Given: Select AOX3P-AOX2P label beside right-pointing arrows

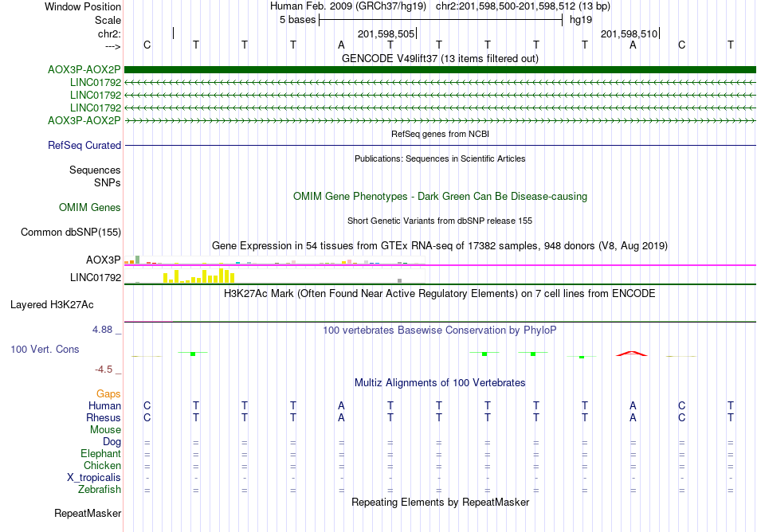Looking at the screenshot, I should pyautogui.click(x=84, y=120).
